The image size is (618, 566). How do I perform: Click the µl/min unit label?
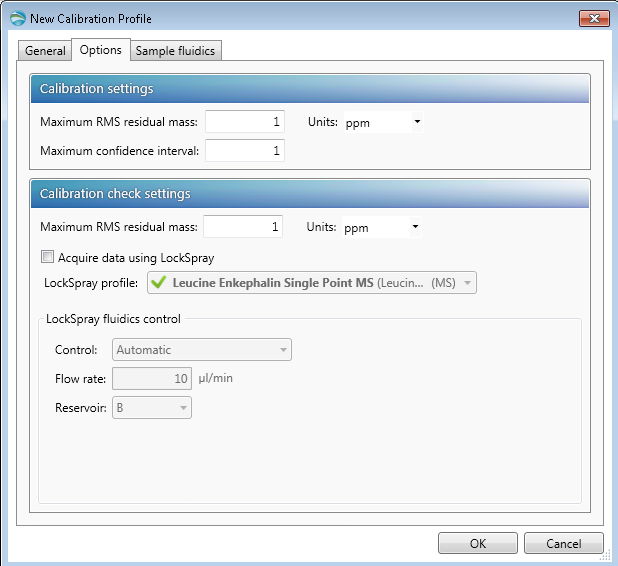point(216,378)
